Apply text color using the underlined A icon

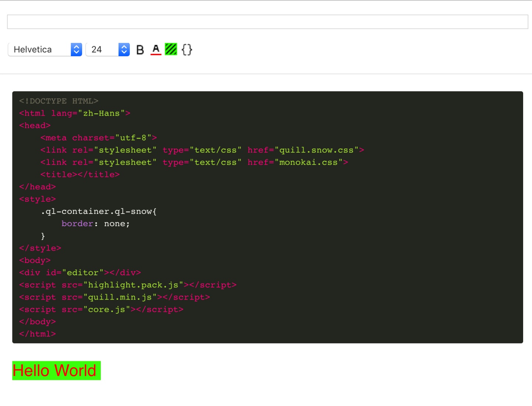156,49
